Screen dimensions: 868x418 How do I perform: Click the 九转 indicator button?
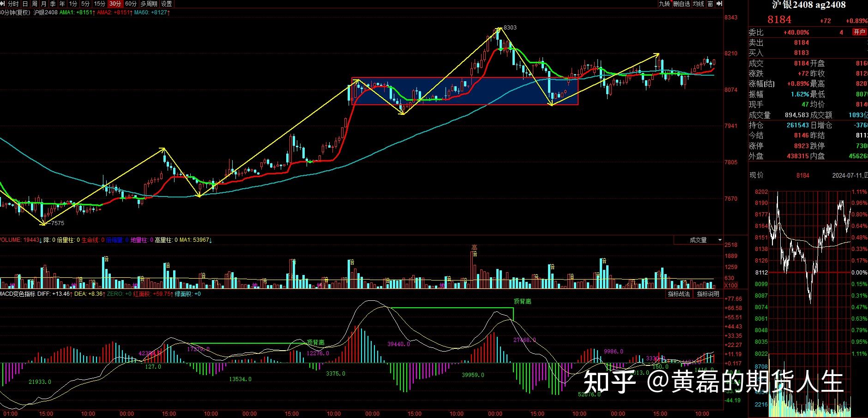click(x=664, y=4)
